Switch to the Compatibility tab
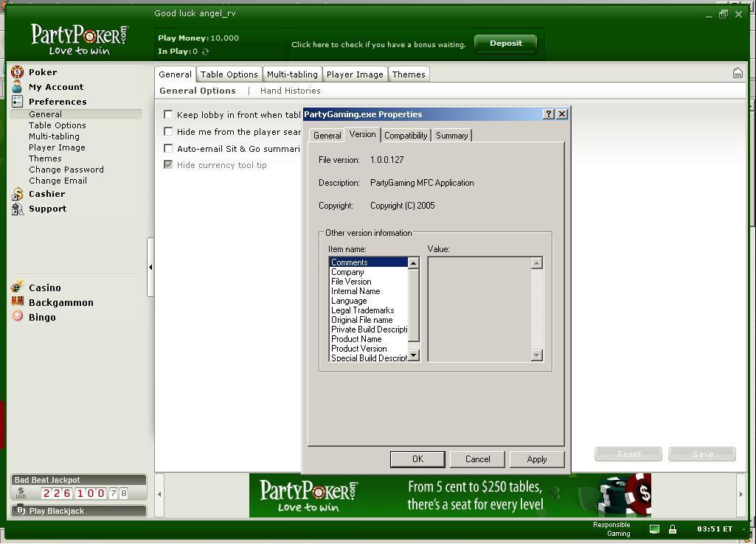The width and height of the screenshot is (756, 544). click(405, 136)
